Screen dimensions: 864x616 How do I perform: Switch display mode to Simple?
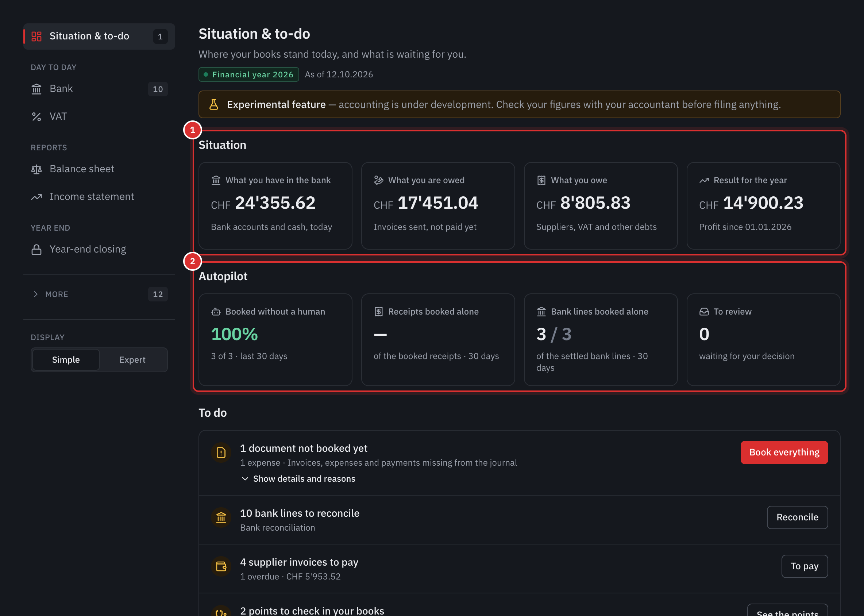tap(66, 359)
